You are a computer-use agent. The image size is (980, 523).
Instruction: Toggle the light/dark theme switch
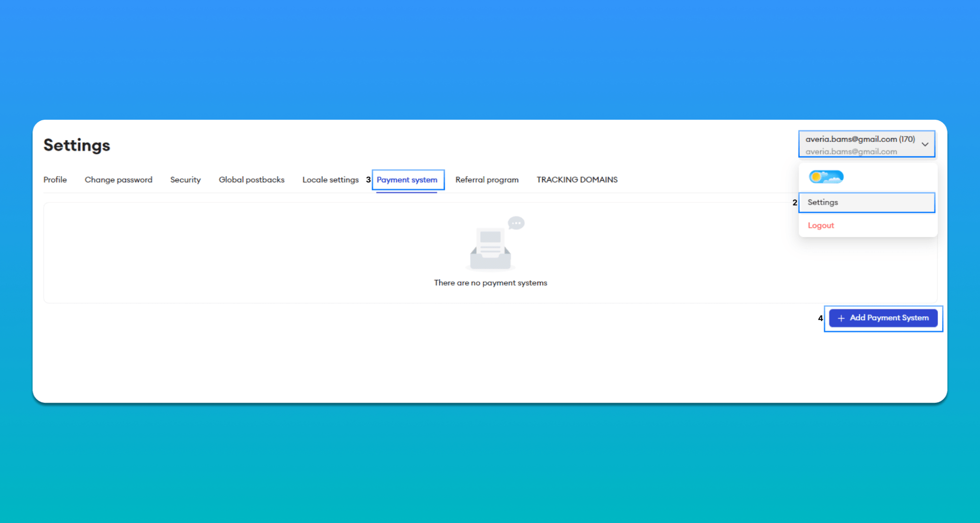[826, 177]
